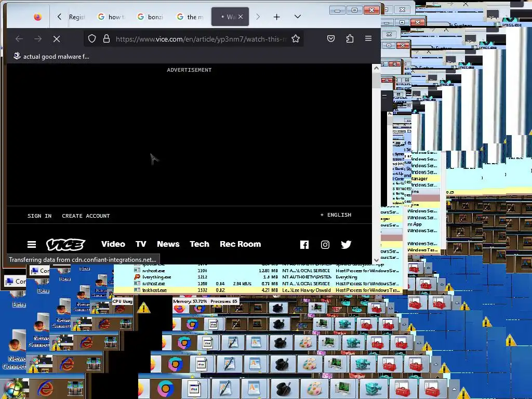The image size is (532, 399).
Task: Close the active 'Wa' tab
Action: click(241, 17)
